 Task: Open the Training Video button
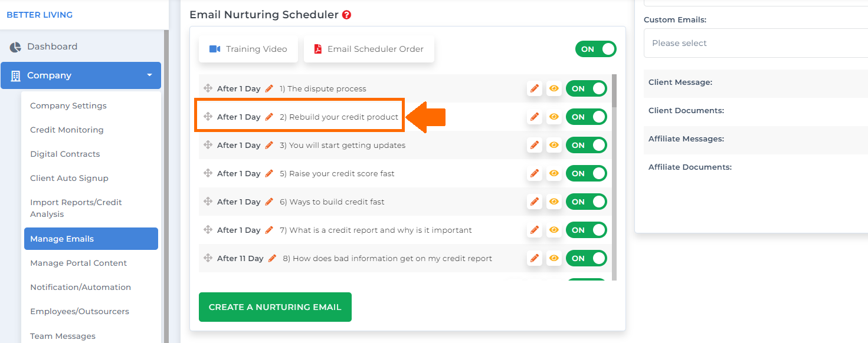(248, 49)
